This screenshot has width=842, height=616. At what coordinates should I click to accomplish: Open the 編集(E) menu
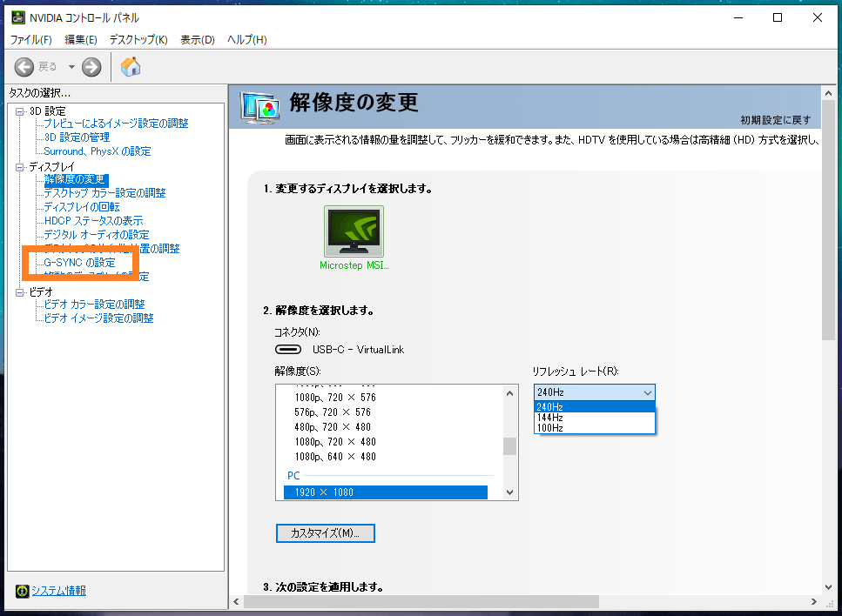pos(81,40)
